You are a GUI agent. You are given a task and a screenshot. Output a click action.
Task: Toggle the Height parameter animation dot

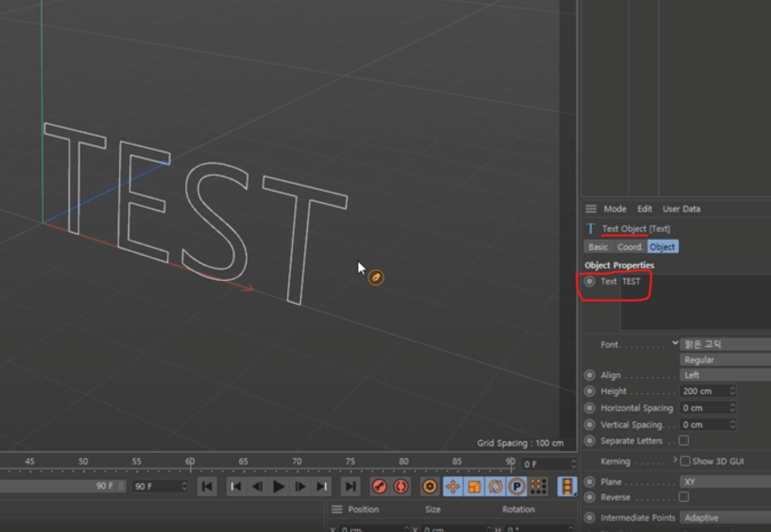pos(589,391)
